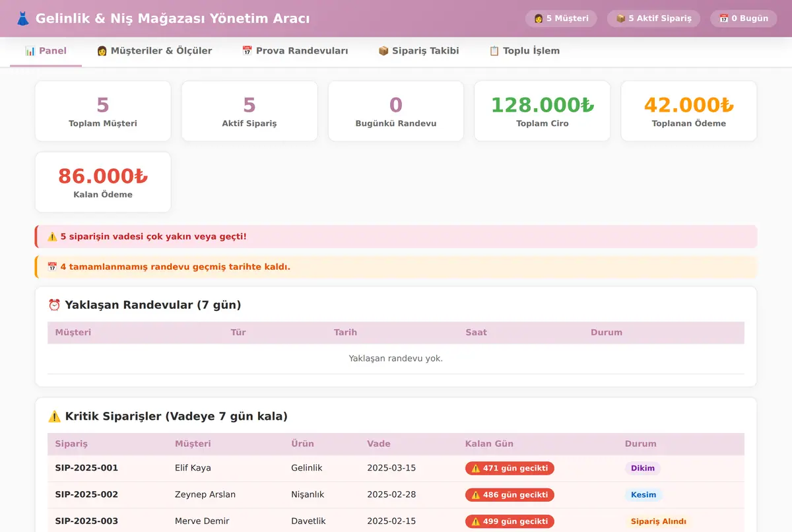Click the dress logo icon in header
Image resolution: width=792 pixels, height=532 pixels.
pos(22,18)
